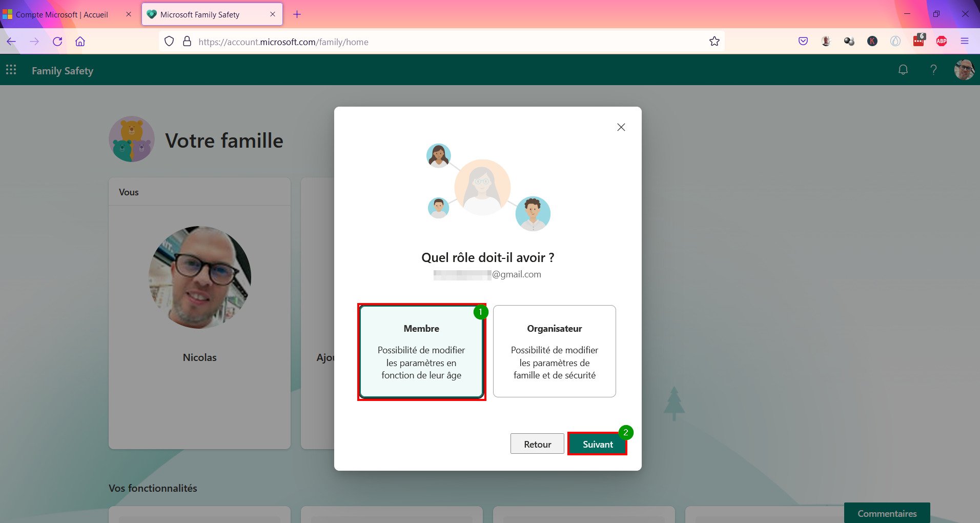This screenshot has width=980, height=523.
Task: Open the two-spheres extension icon
Action: pos(849,42)
